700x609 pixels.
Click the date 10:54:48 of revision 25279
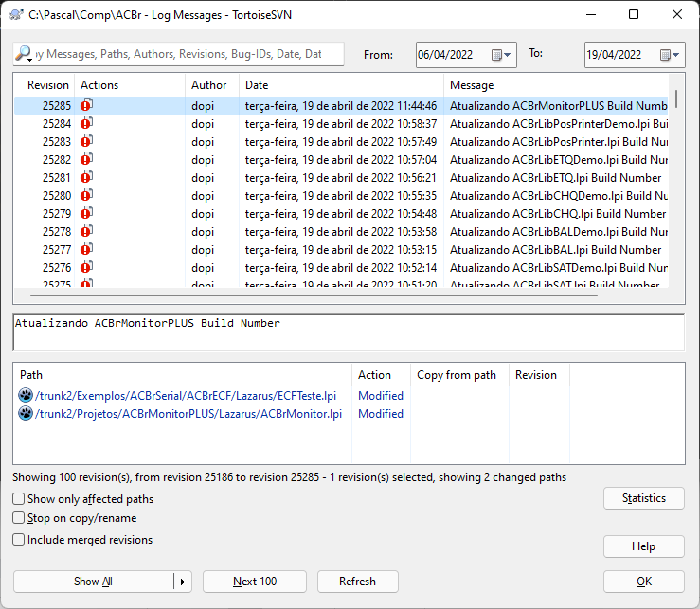pos(341,214)
